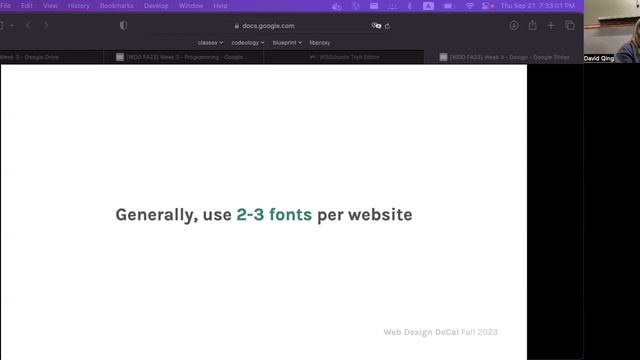
Task: Select the Week 3 Design Google Slides tab
Action: [x=504, y=57]
